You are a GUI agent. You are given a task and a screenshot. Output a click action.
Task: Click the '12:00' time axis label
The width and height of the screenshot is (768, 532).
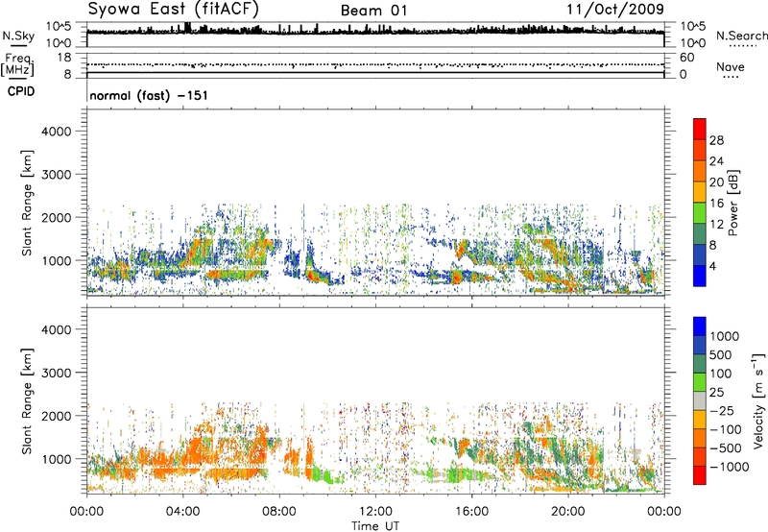coord(375,512)
